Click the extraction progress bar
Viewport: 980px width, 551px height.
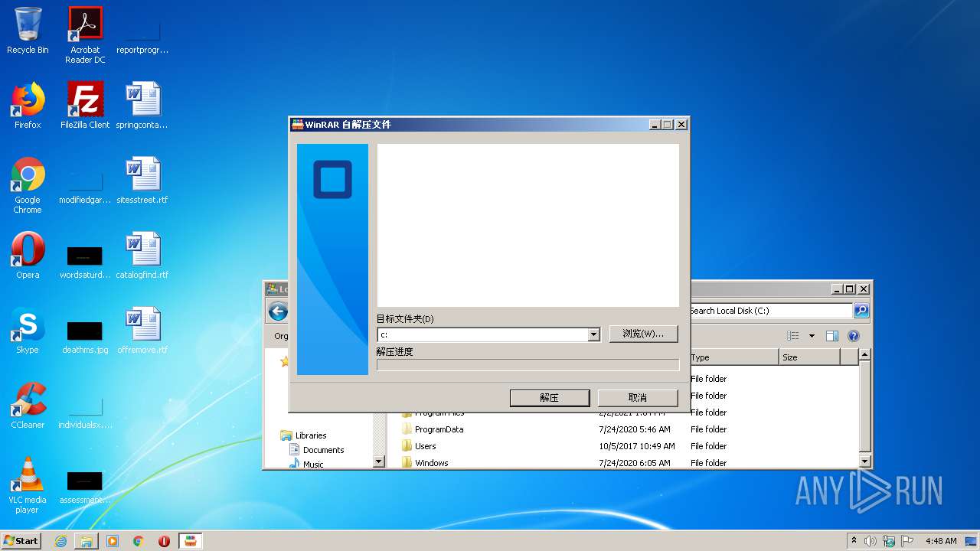tap(528, 365)
